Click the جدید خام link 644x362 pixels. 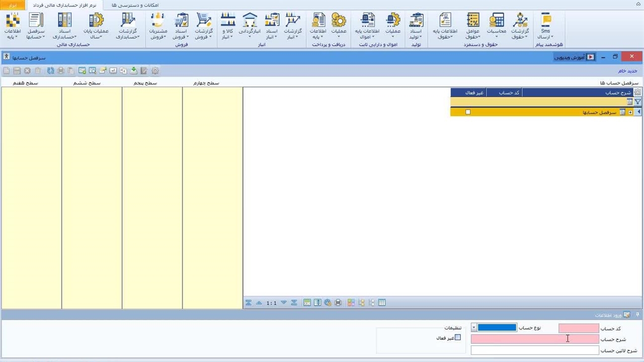627,71
